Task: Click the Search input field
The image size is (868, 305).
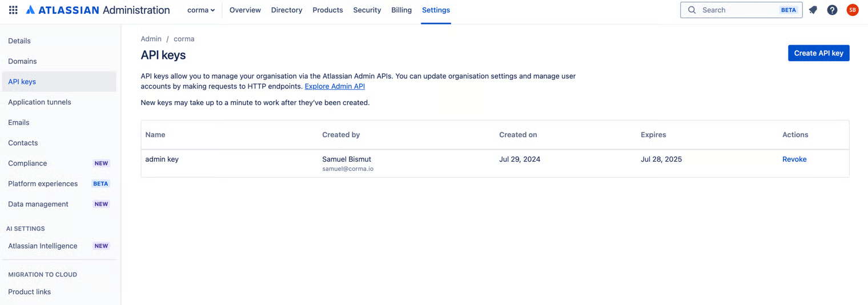Action: point(737,10)
